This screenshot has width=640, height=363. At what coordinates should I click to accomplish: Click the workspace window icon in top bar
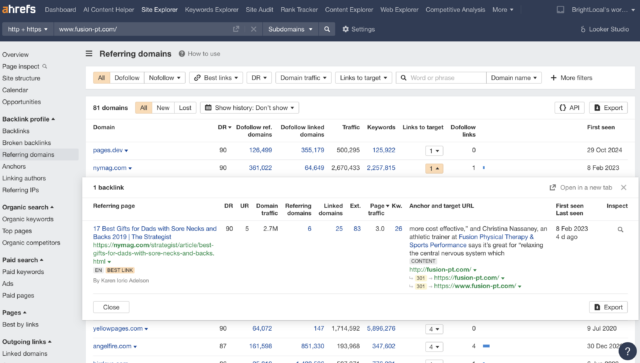tap(560, 9)
